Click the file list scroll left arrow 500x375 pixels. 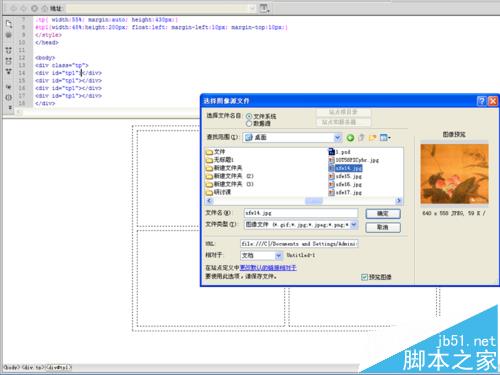click(209, 201)
